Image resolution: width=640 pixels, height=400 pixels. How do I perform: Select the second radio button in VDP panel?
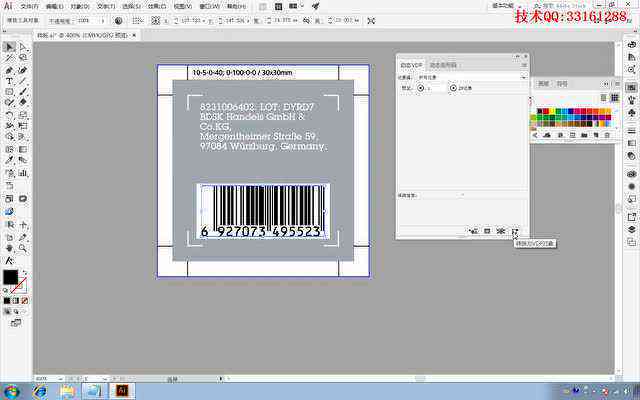453,88
